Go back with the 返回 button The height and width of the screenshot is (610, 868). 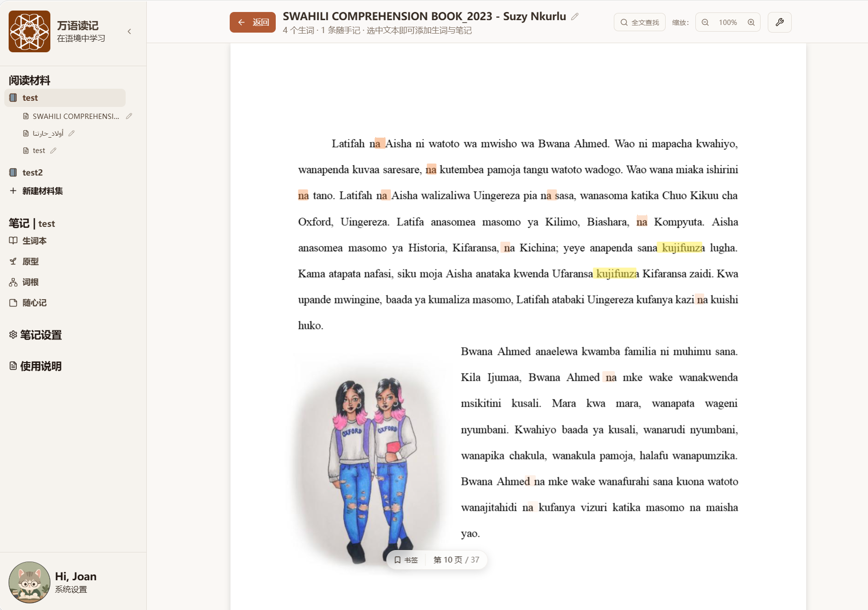tap(253, 22)
